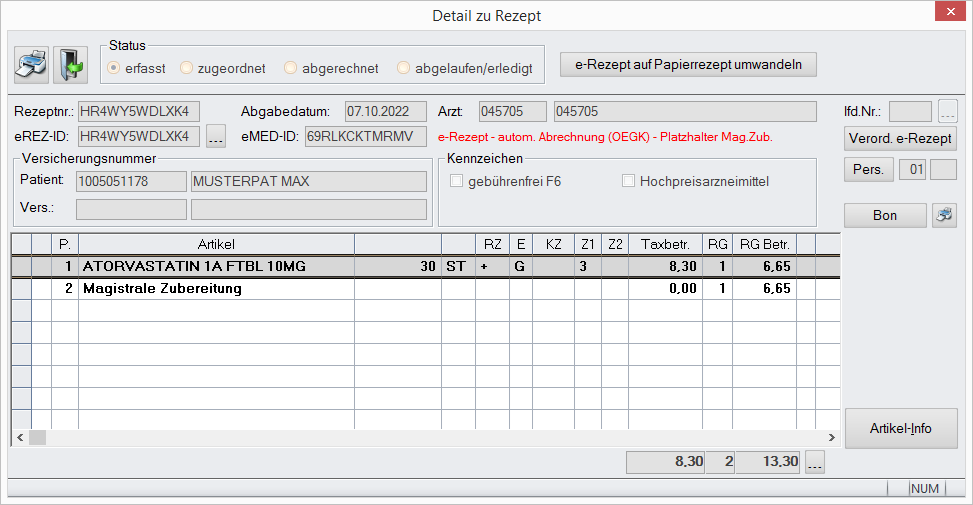Click the right arrow of horizontal scrollbar
Screen dimensions: 973x505
pos(831,438)
